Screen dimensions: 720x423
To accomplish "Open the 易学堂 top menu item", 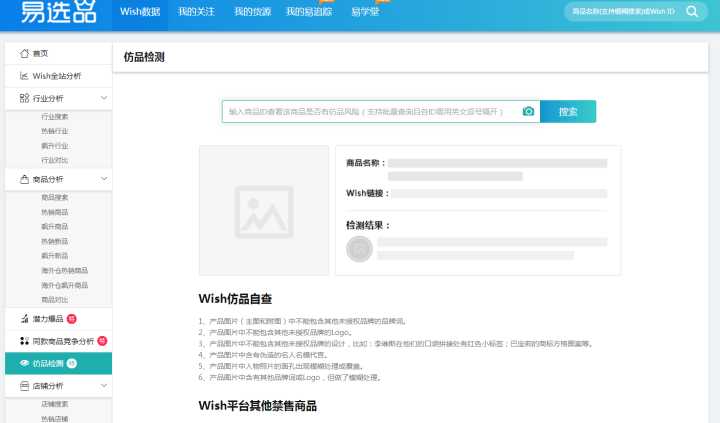I will point(364,12).
